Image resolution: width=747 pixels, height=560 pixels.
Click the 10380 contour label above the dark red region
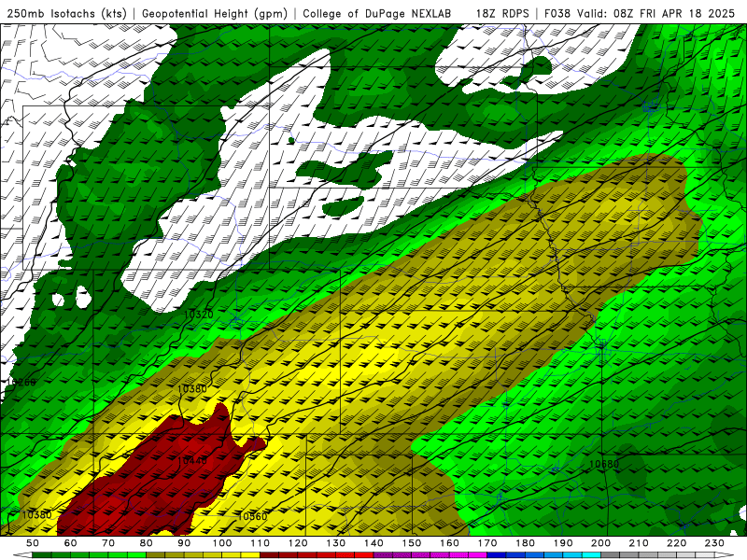click(x=192, y=389)
